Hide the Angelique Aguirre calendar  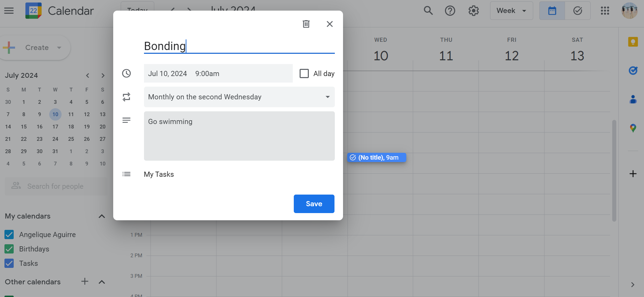9,235
